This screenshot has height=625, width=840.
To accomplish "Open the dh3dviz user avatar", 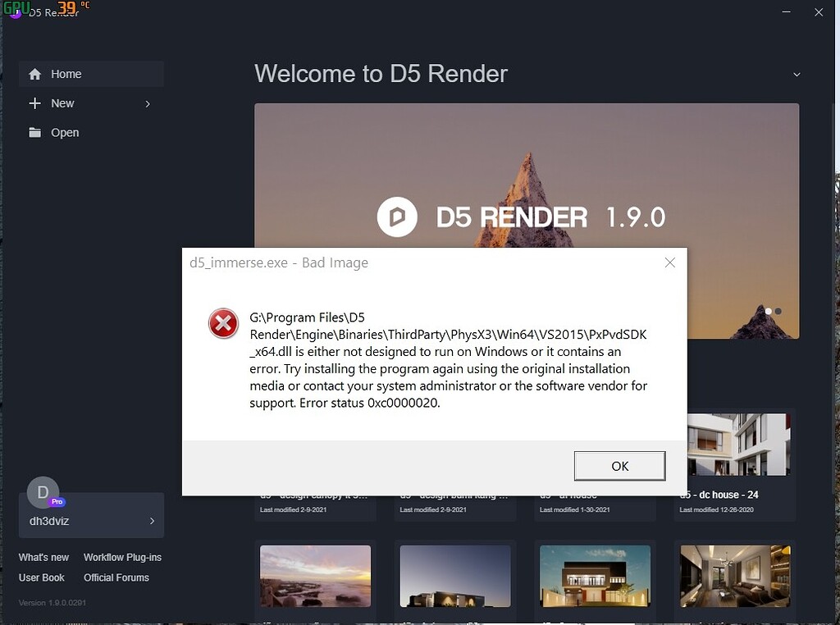I will (x=43, y=492).
